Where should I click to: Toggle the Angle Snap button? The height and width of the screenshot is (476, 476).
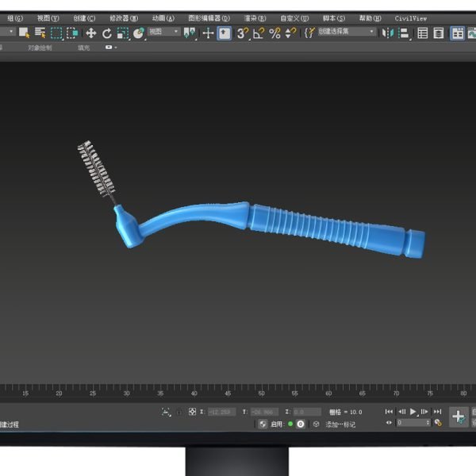point(259,33)
